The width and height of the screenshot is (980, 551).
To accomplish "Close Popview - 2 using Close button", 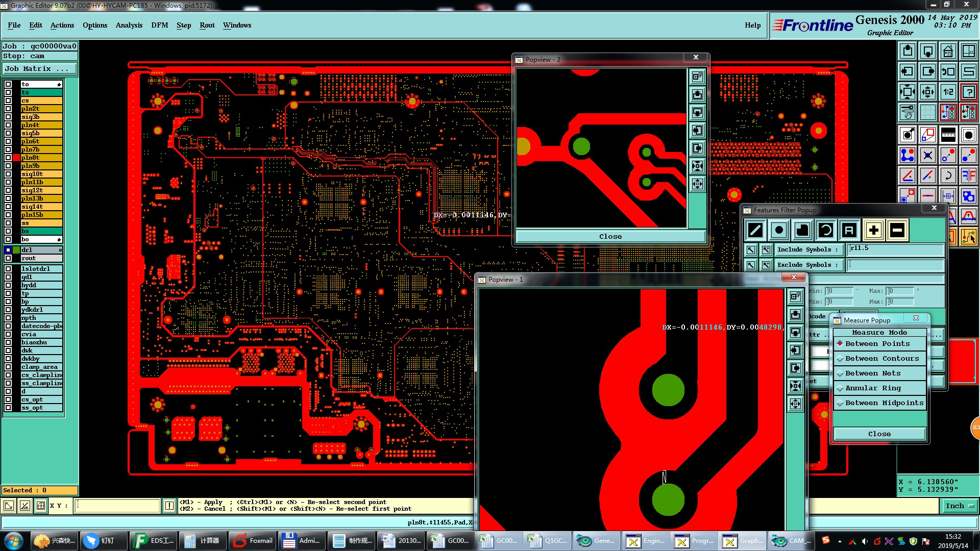I will (x=610, y=237).
